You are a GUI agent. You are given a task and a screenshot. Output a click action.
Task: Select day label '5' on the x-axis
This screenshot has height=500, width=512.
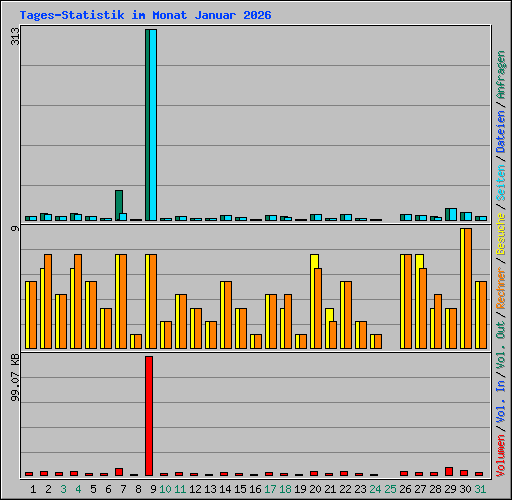pyautogui.click(x=93, y=489)
